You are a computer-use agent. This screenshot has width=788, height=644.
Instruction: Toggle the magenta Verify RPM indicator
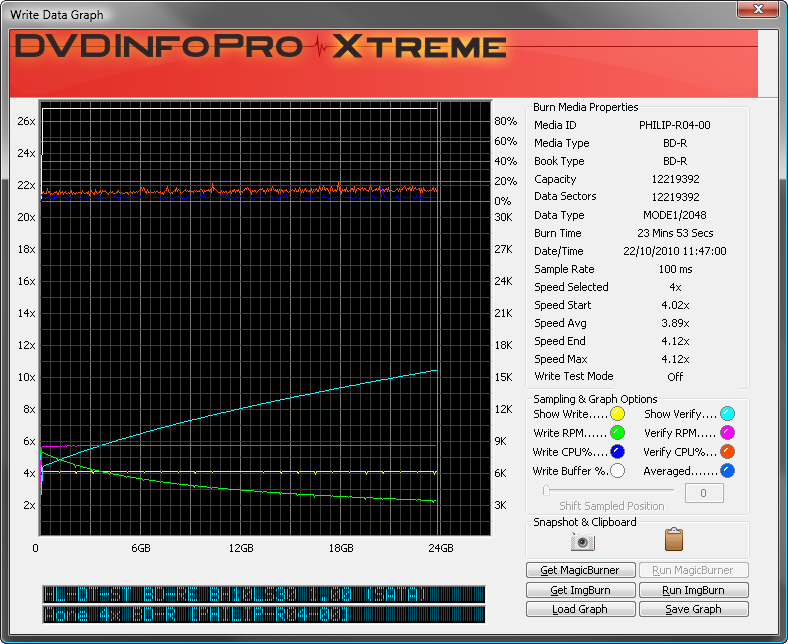tap(727, 433)
